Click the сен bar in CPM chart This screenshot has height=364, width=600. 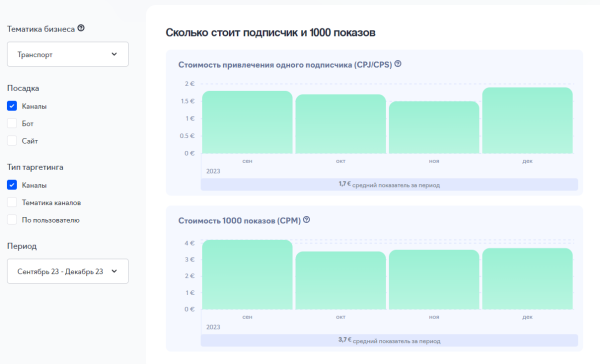click(x=247, y=274)
